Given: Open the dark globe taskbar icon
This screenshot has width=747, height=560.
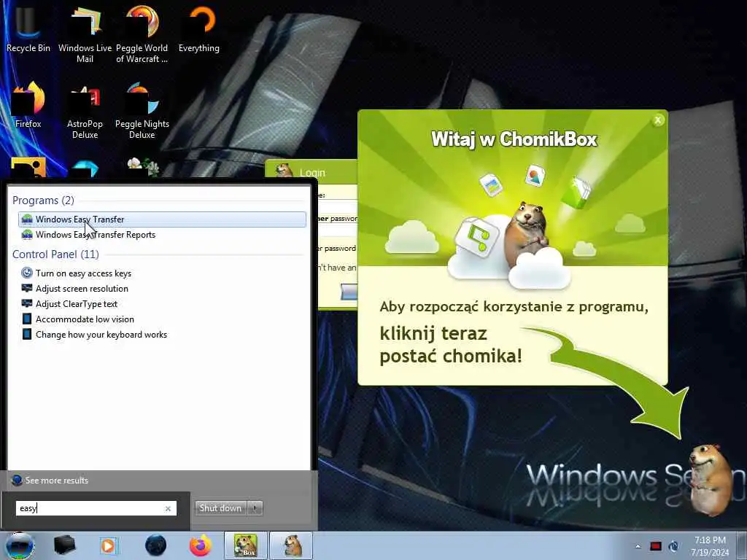Looking at the screenshot, I should 155,545.
